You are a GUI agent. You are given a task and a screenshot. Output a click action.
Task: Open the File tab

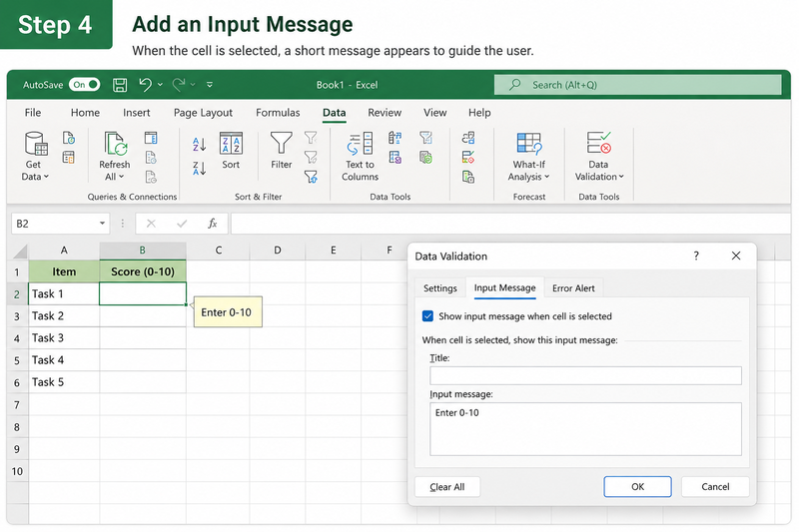(33, 113)
